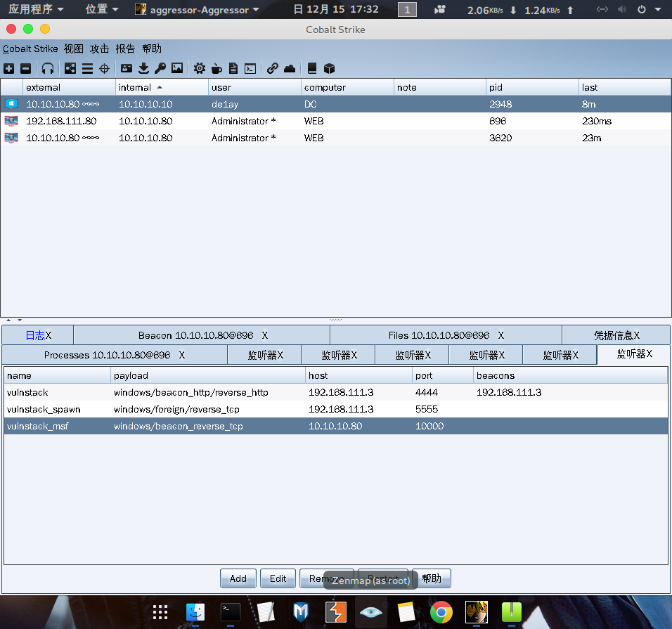Host a file via chain link icon

point(273,69)
